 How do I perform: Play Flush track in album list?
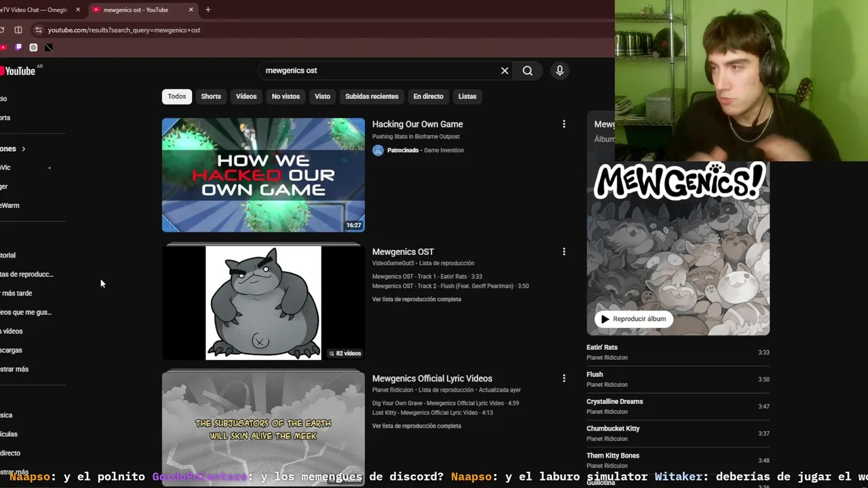[x=678, y=380]
